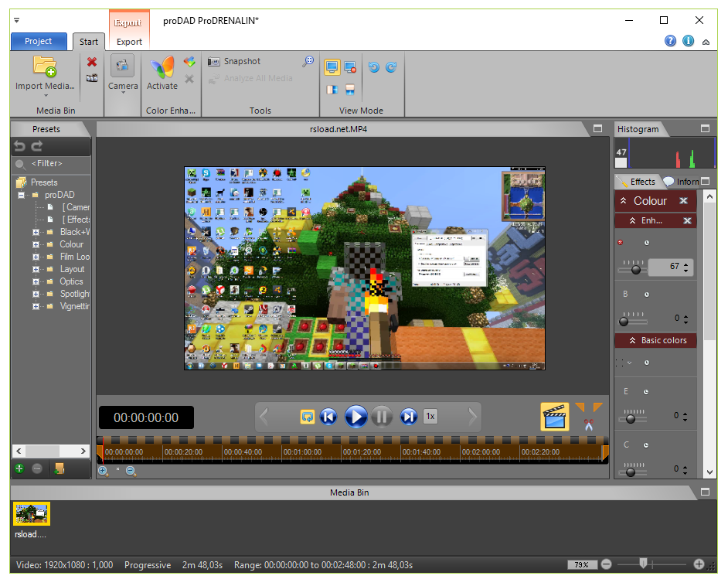
Task: Switch to the Export ribbon tab
Action: point(129,42)
